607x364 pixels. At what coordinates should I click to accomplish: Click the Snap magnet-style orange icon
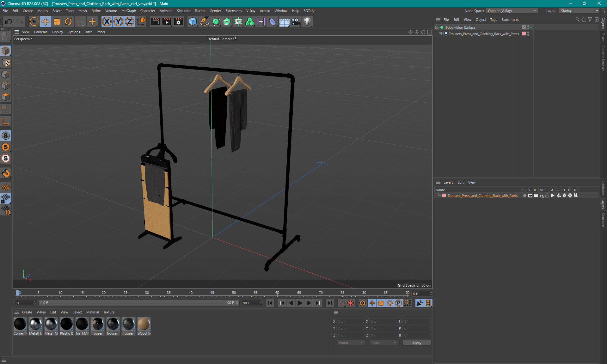coord(6,173)
